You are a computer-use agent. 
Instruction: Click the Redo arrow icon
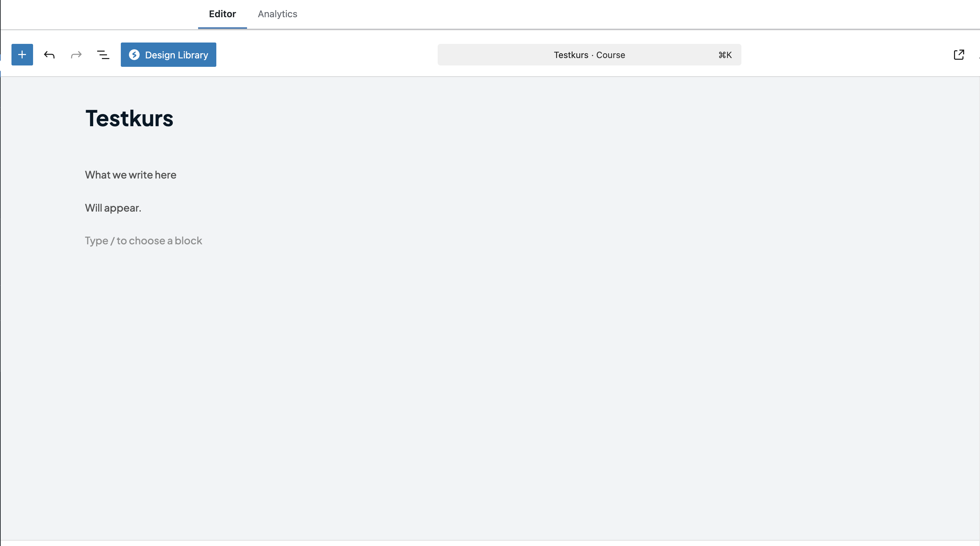(x=76, y=55)
